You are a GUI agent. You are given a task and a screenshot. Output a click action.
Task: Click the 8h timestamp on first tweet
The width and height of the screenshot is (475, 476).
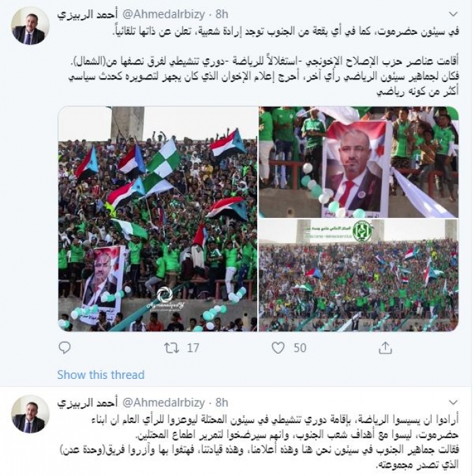click(222, 14)
